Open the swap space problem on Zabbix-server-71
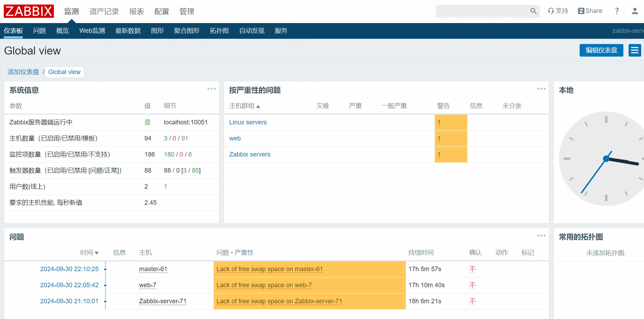This screenshot has height=319, width=644. (x=279, y=301)
